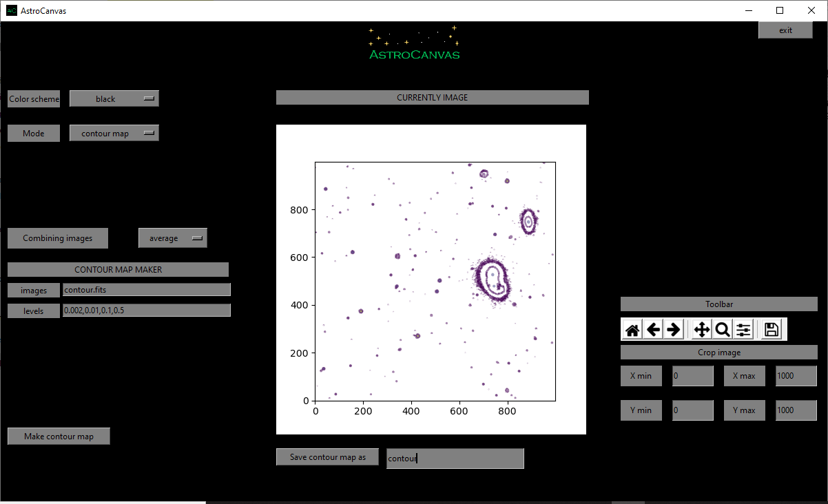Click the levels label

34,311
